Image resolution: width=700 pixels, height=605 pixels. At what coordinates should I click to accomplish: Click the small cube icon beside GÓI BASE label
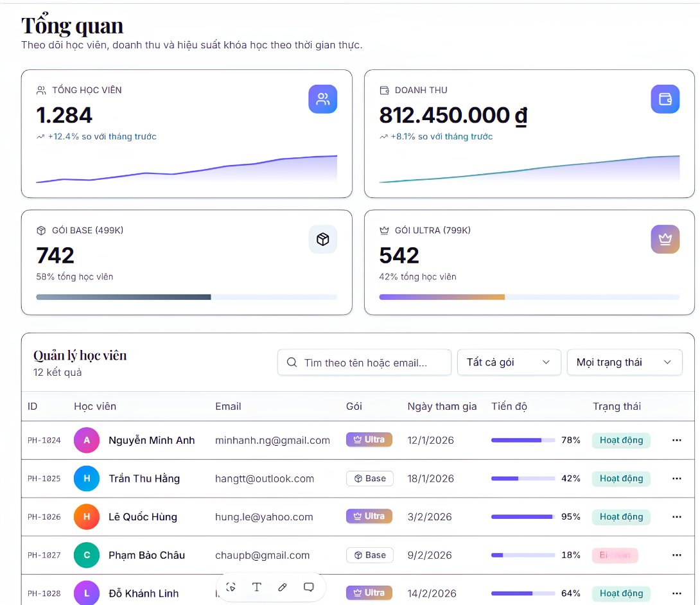coord(41,231)
